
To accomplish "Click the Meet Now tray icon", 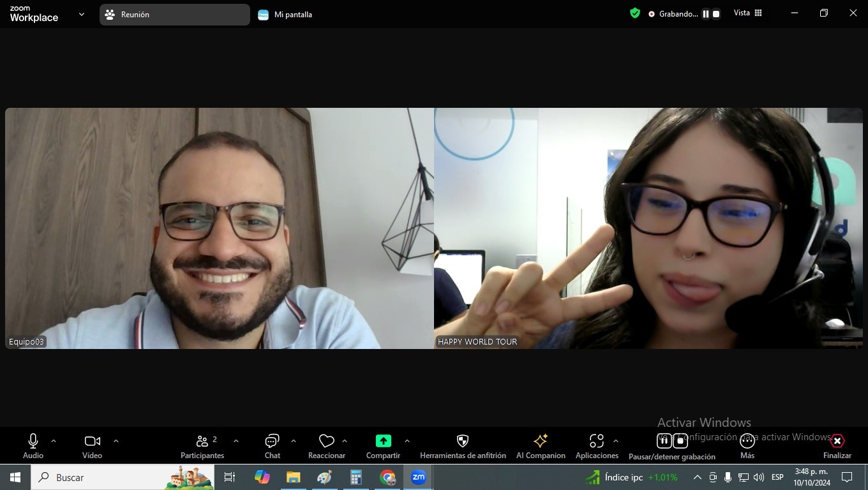I will point(713,477).
